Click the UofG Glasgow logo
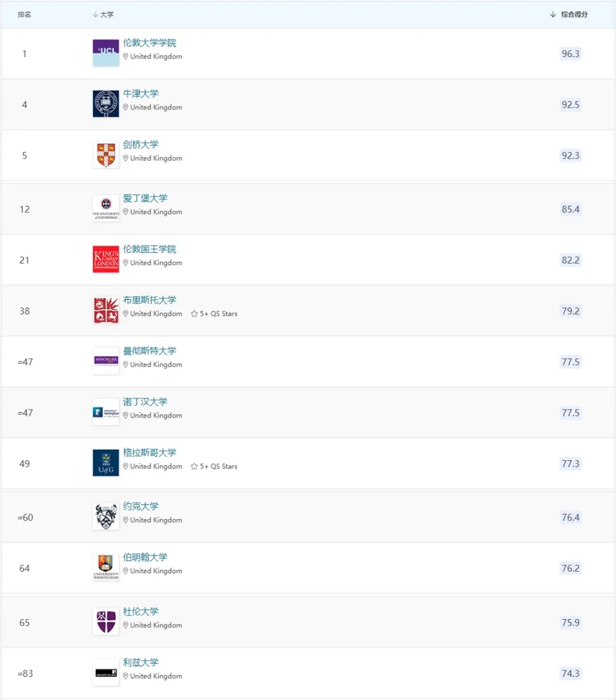This screenshot has height=700, width=616. [x=106, y=463]
